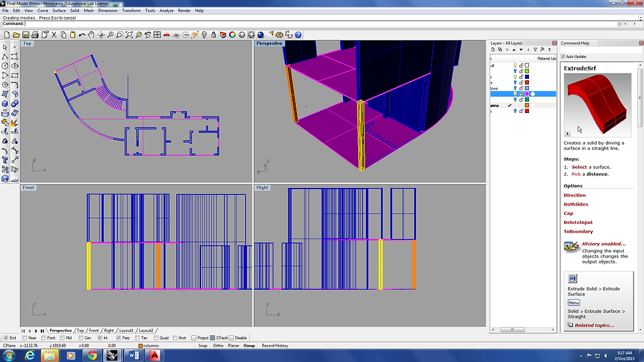This screenshot has width=644, height=362.
Task: Toggle Mid osnap checkbox
Action: [x=62, y=338]
